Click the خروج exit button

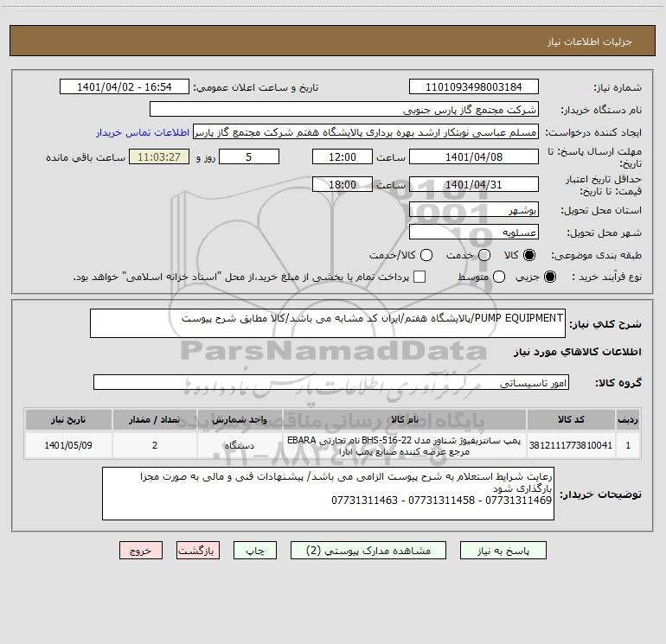[141, 551]
